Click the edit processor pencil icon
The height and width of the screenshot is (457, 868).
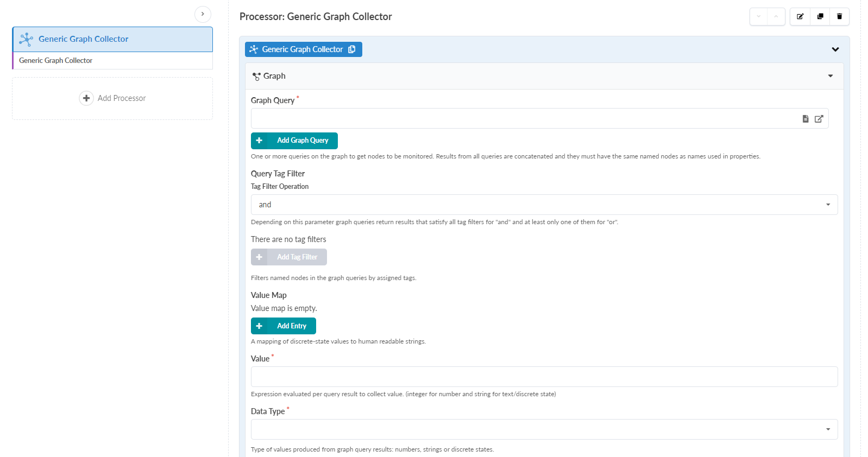point(800,16)
